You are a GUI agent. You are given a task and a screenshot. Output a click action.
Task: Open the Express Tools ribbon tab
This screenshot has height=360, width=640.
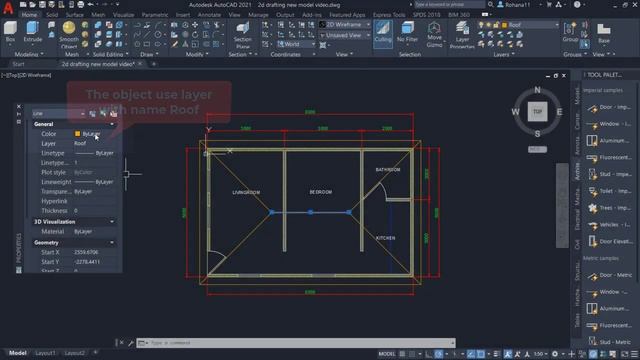click(389, 15)
